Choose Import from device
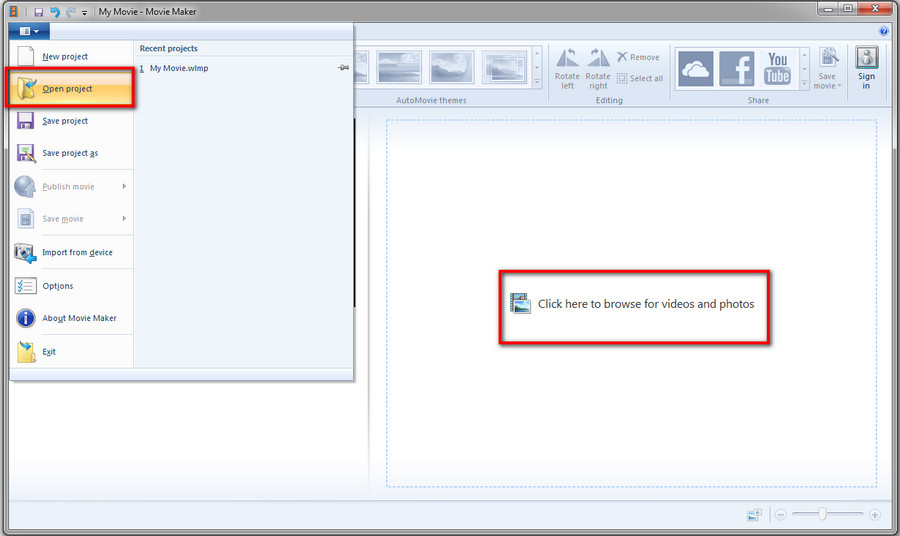 tap(71, 253)
